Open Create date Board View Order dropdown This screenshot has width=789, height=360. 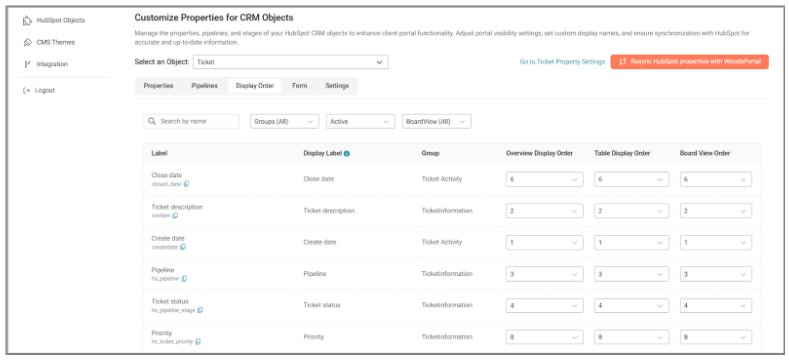716,243
